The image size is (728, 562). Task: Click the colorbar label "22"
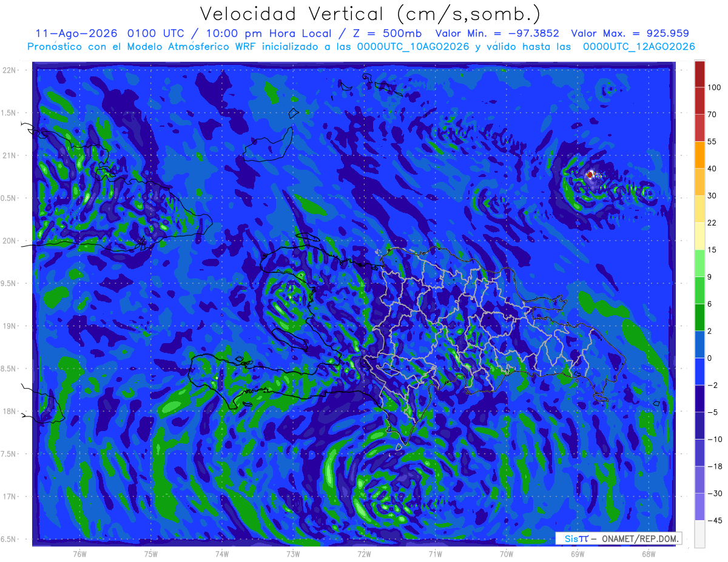coord(713,222)
